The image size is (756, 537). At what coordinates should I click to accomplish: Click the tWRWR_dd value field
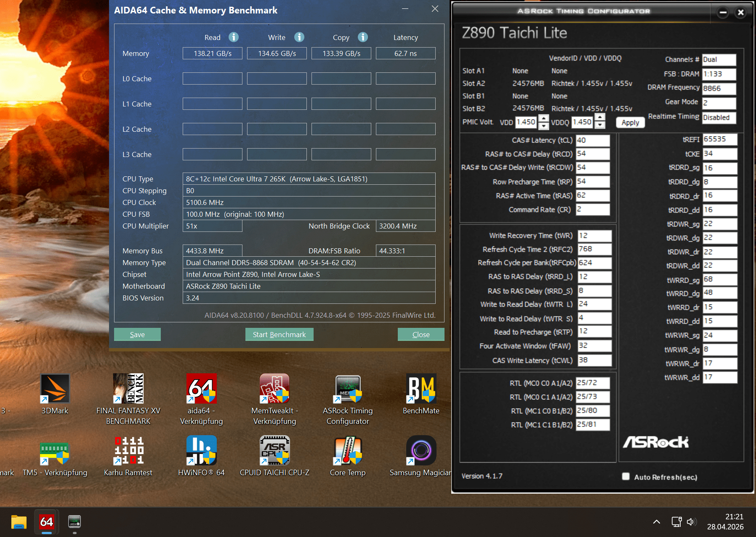(x=720, y=377)
